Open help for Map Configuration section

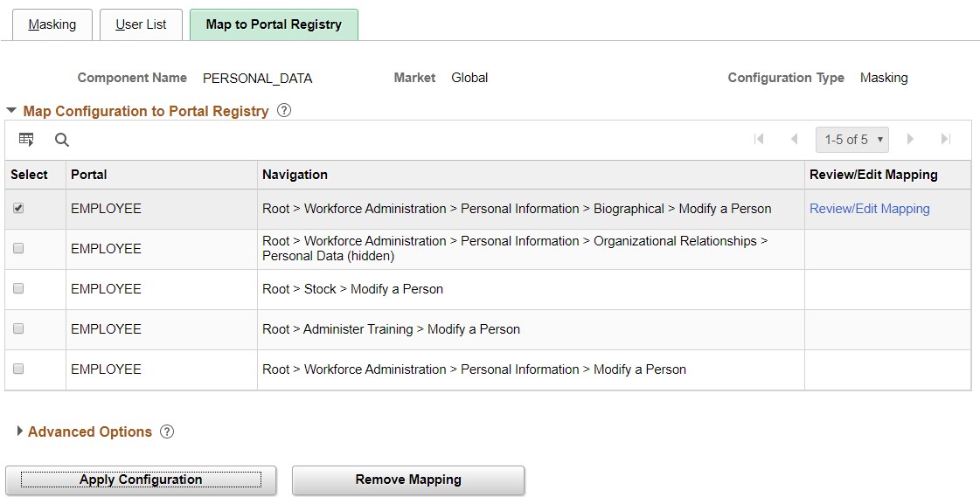coord(283,111)
